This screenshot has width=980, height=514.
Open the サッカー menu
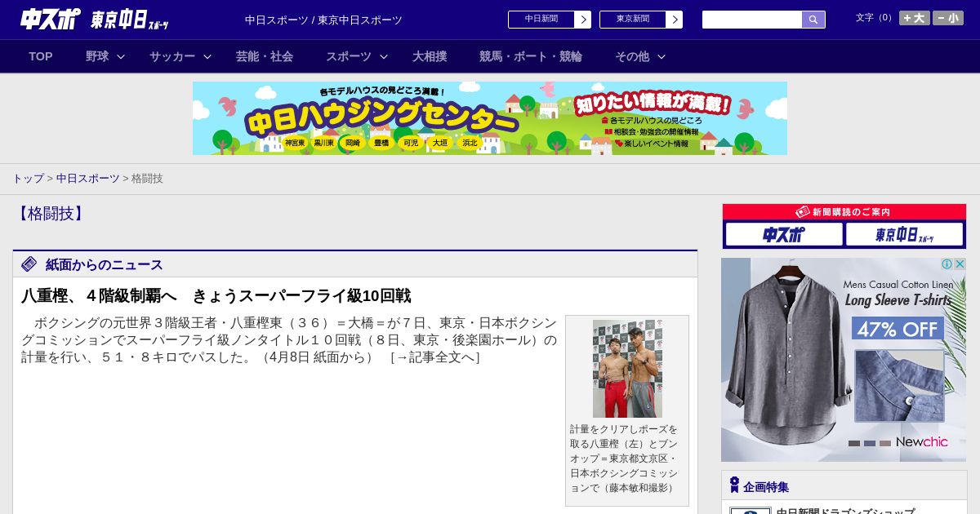pos(172,56)
